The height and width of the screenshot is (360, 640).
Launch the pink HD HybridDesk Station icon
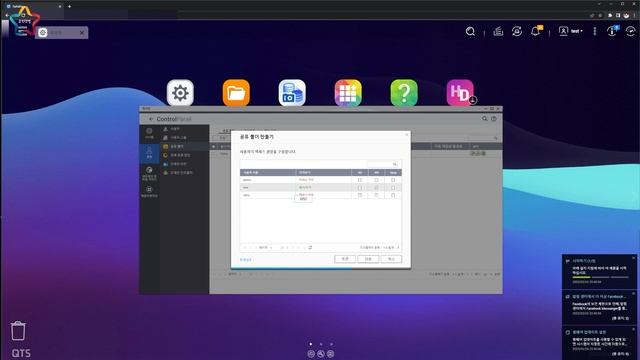coord(460,93)
